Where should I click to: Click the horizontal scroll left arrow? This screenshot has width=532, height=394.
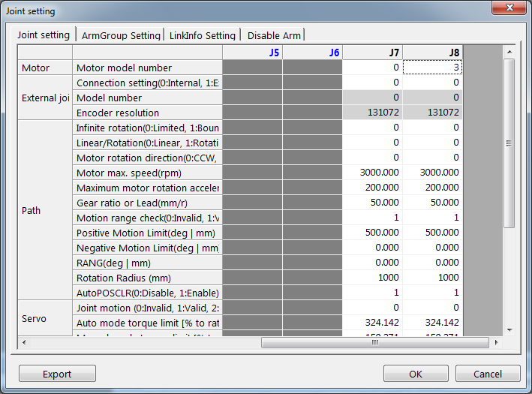[23, 342]
